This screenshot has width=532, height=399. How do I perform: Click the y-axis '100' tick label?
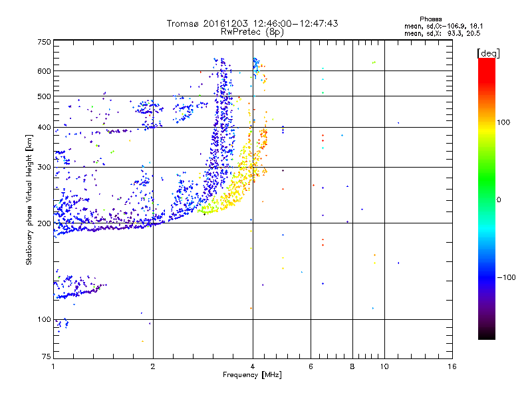tap(44, 320)
